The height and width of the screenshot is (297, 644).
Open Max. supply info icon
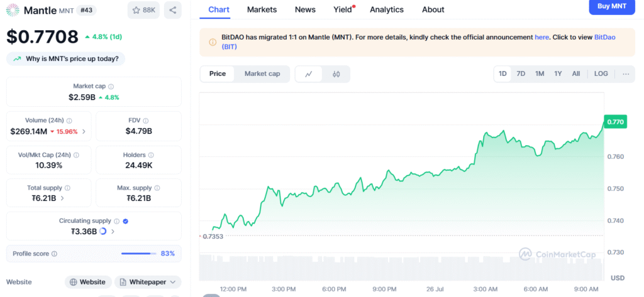point(157,188)
